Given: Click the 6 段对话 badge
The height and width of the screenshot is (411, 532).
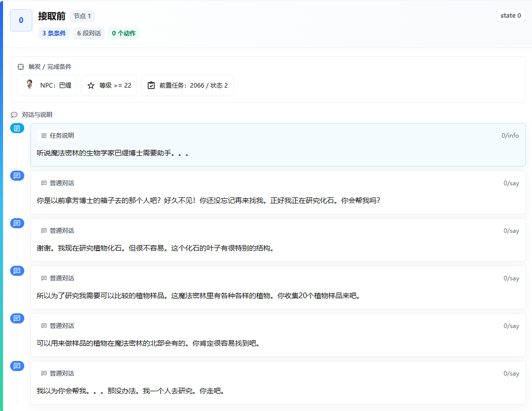Looking at the screenshot, I should click(89, 33).
